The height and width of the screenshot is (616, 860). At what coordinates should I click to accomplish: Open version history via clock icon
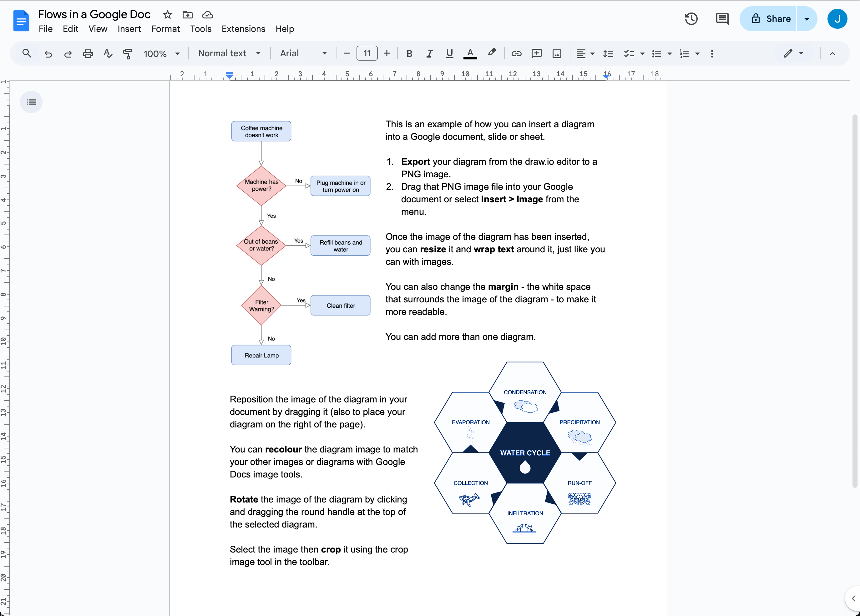pos(691,18)
